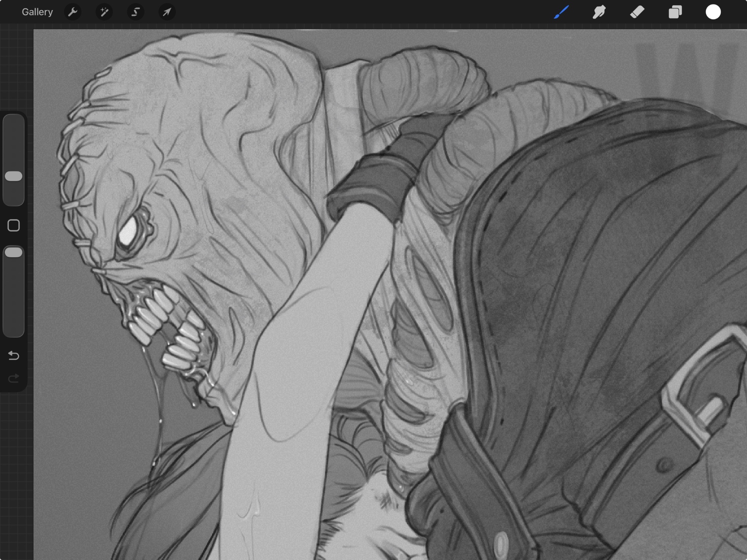This screenshot has height=560, width=747.
Task: Undo the last stroke
Action: 14,355
